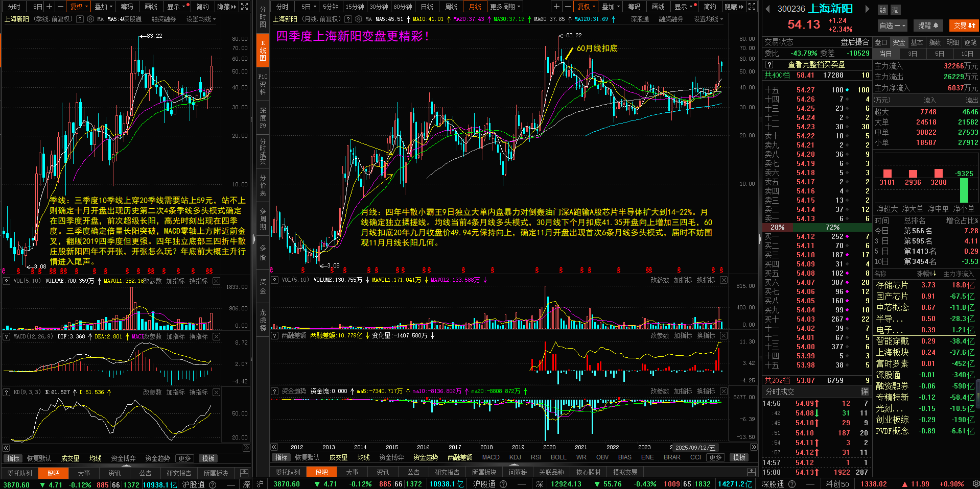Image resolution: width=980 pixels, height=489 pixels.
Task: Click 更多 button in left indicator bar
Action: [x=184, y=458]
